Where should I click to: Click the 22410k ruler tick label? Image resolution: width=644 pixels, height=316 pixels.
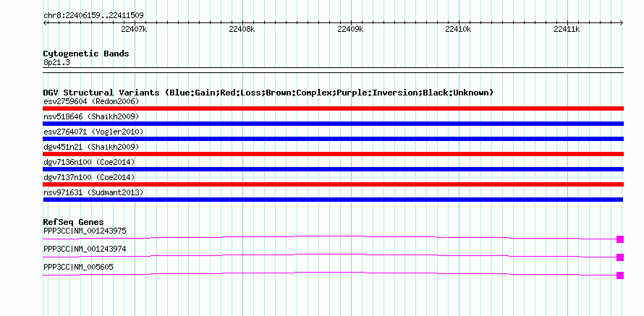[458, 29]
